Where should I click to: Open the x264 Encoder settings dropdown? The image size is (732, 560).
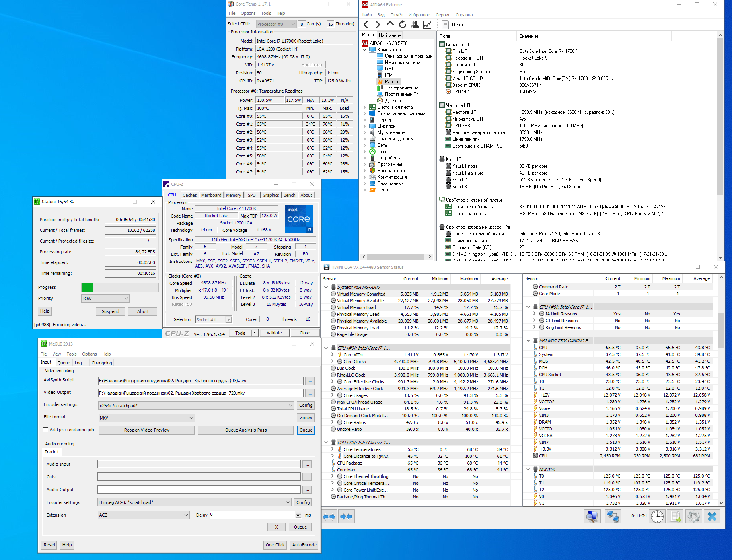(x=197, y=406)
